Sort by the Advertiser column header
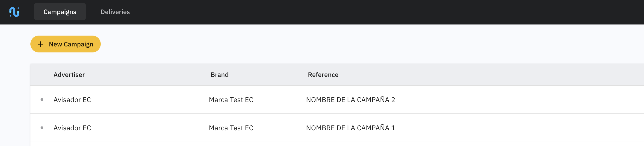644x146 pixels. pos(69,75)
